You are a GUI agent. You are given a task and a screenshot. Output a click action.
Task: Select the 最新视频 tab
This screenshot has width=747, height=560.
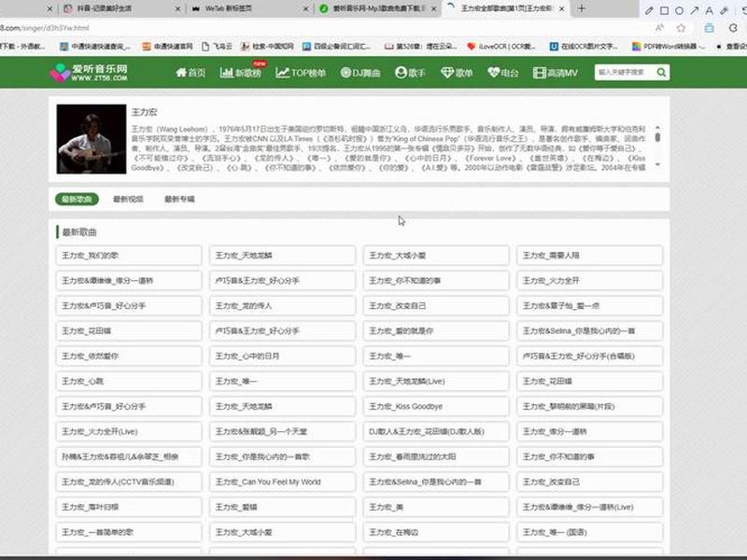(x=128, y=199)
